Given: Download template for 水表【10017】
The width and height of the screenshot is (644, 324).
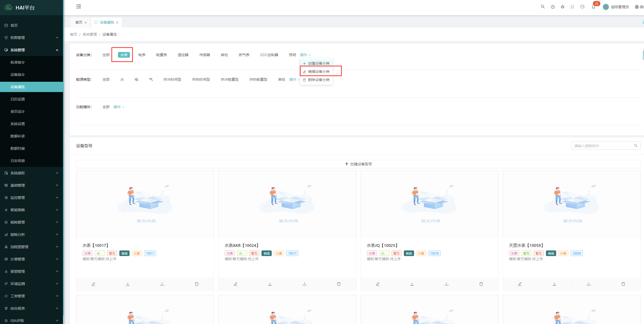Looking at the screenshot, I should click(162, 284).
